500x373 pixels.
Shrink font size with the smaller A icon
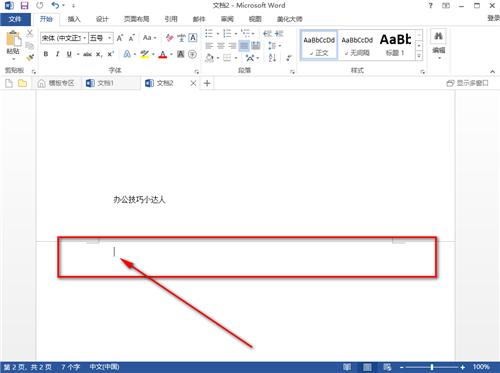click(132, 38)
